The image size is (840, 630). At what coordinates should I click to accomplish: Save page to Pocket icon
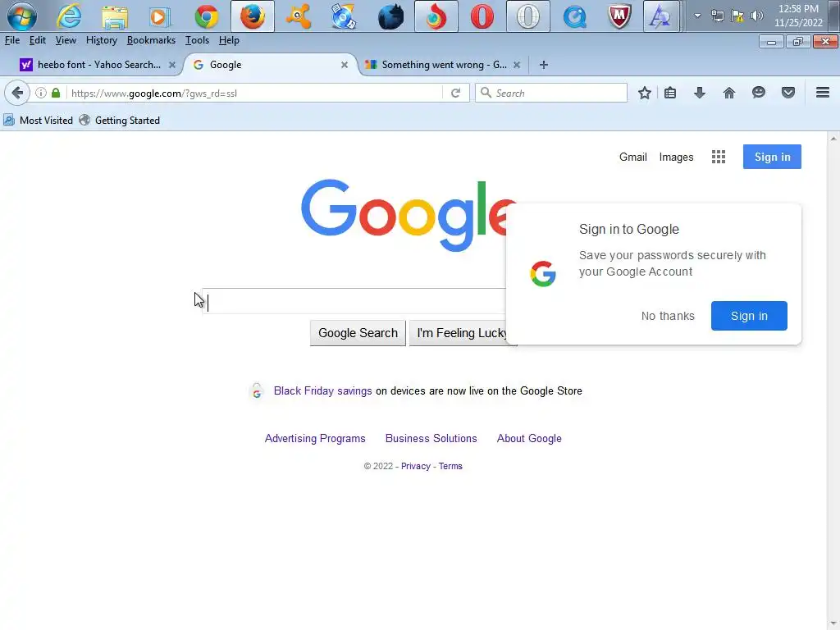coord(788,93)
